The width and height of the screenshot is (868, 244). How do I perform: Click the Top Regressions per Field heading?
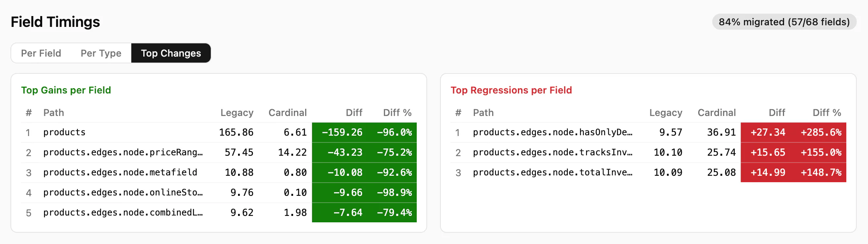point(511,90)
